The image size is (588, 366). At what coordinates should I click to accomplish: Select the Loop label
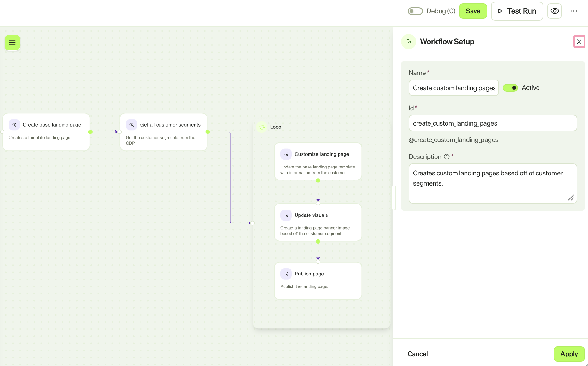coord(276,127)
